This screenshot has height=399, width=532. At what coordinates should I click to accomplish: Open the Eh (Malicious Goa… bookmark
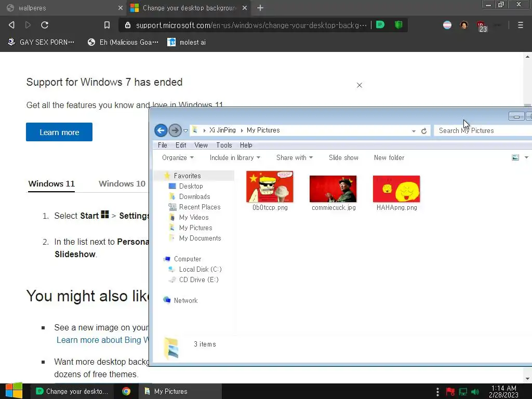coord(123,42)
